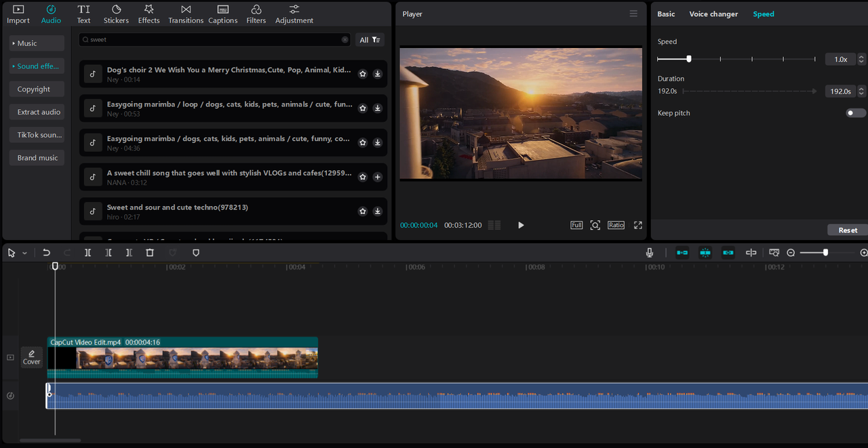Toggle the video track visibility icon
Screen dimensions: 868x448
tap(10, 357)
